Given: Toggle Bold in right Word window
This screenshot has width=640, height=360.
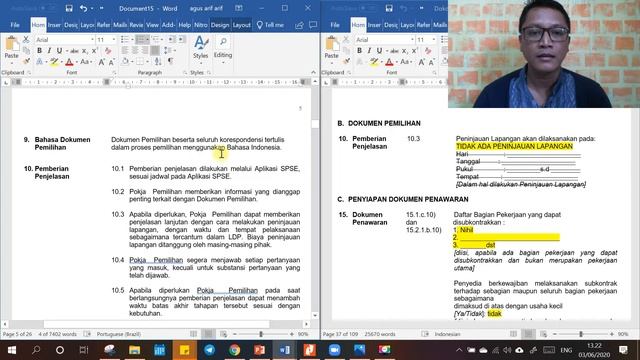Looking at the screenshot, I should 359,51.
